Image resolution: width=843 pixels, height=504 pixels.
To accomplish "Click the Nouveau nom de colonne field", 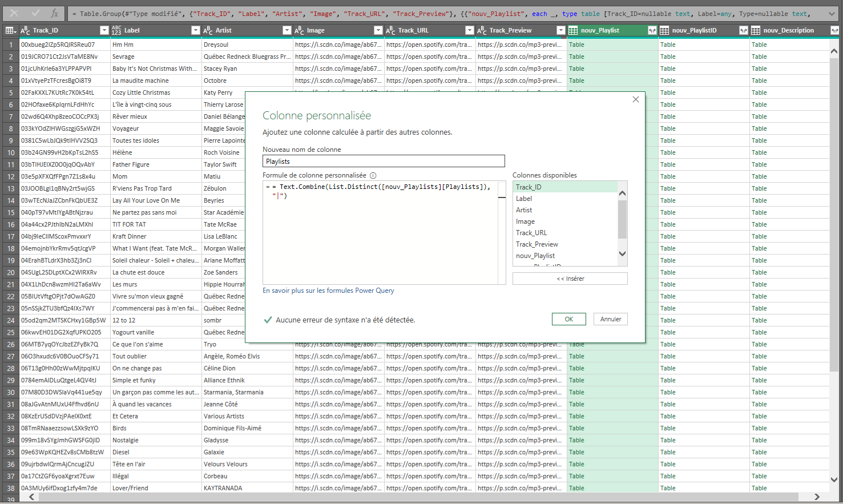I will pos(384,162).
